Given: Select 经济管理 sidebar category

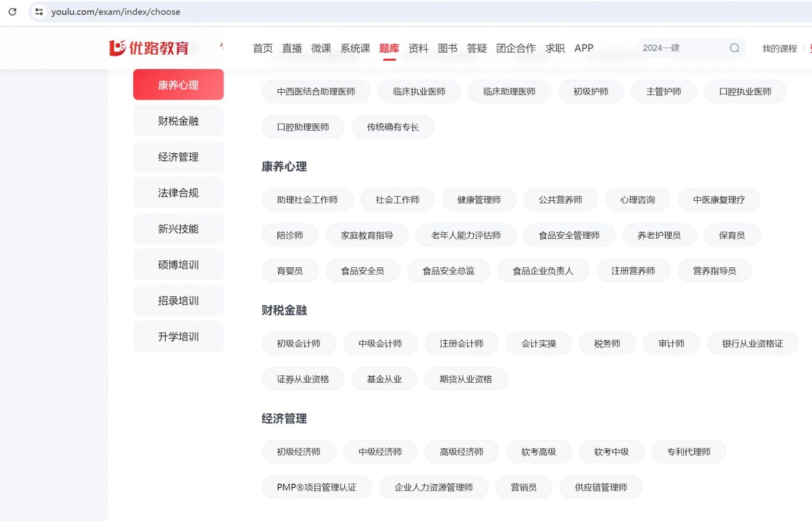Looking at the screenshot, I should pyautogui.click(x=178, y=157).
